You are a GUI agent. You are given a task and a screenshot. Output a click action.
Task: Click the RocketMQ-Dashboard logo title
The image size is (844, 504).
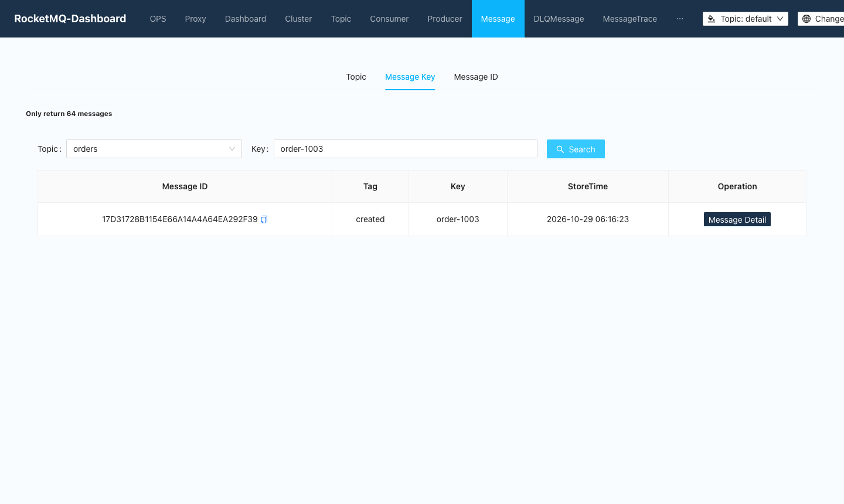[x=70, y=19]
